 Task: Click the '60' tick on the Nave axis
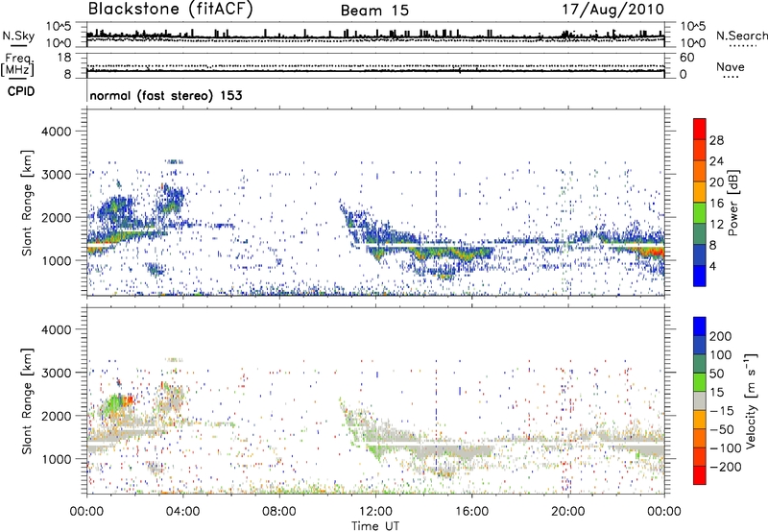click(x=686, y=58)
